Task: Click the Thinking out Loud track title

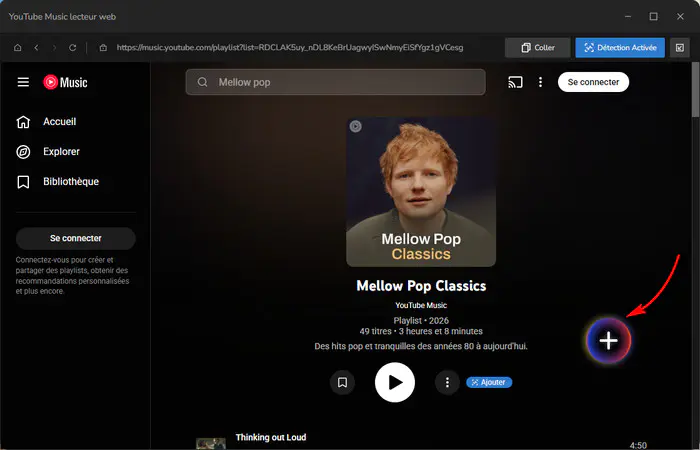Action: pyautogui.click(x=271, y=438)
